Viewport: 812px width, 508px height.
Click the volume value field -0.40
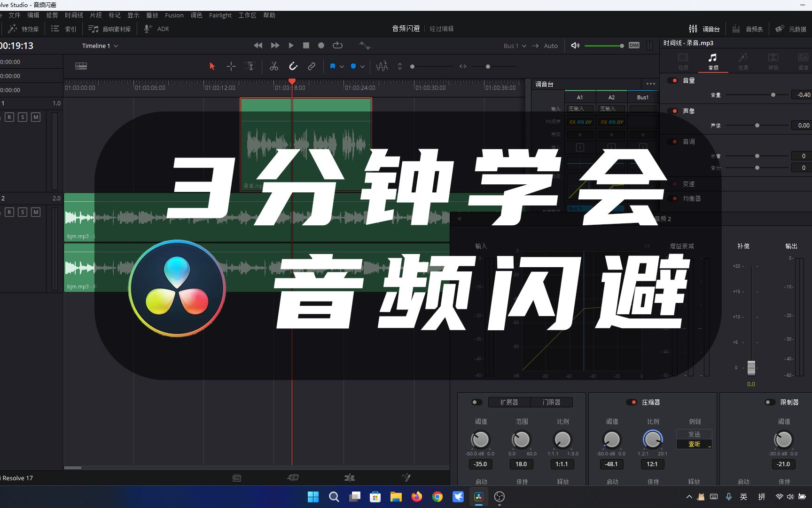802,95
